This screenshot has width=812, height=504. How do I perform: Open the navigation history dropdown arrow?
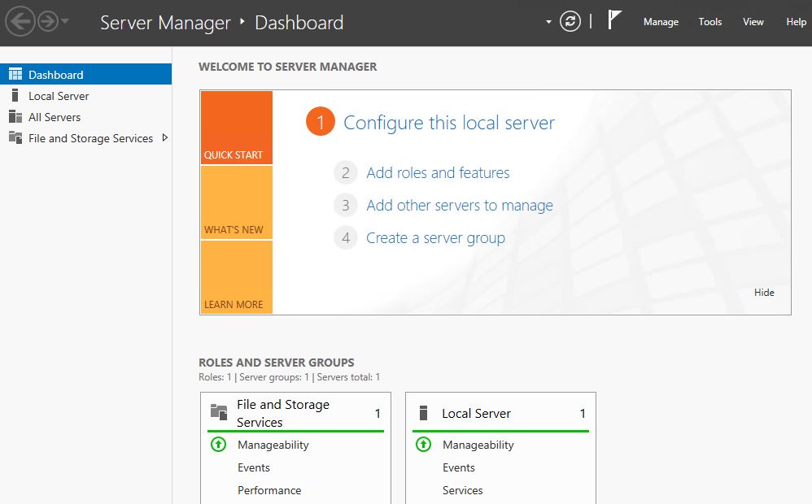click(65, 22)
